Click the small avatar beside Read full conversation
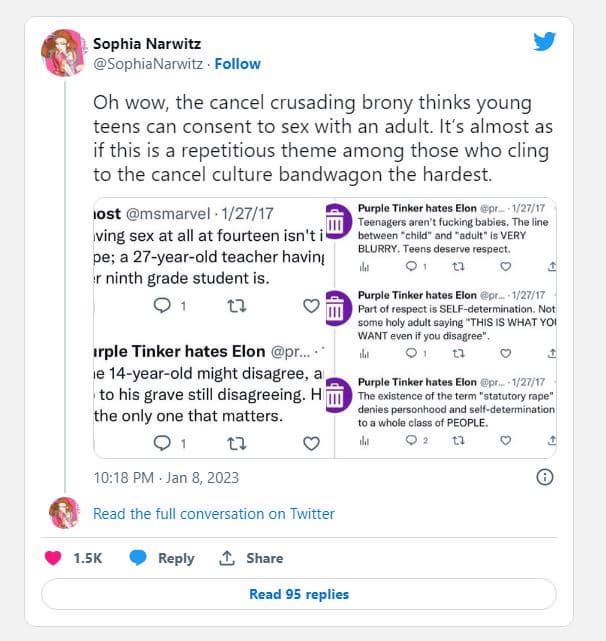Screen dimensions: 606x641 64,513
